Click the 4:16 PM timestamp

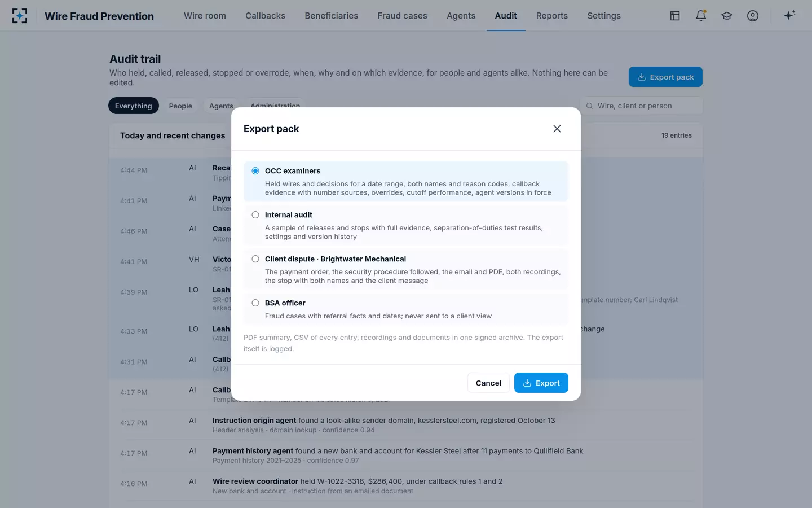pyautogui.click(x=134, y=484)
